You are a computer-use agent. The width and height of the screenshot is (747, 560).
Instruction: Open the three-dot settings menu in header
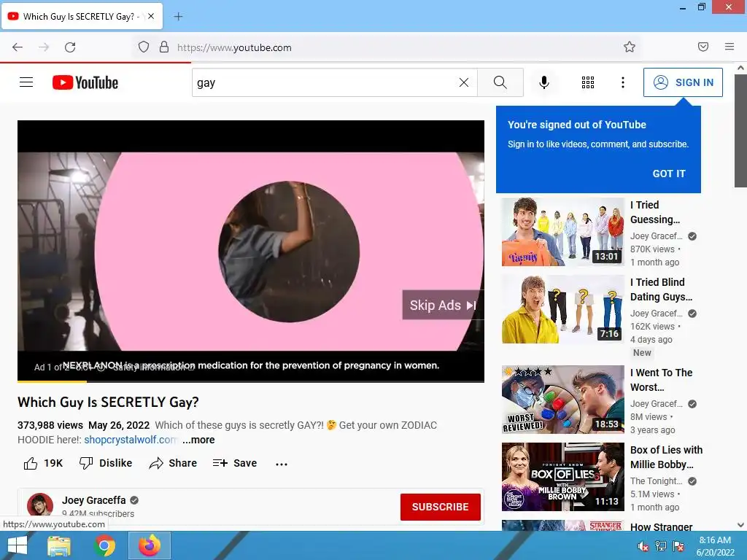623,82
